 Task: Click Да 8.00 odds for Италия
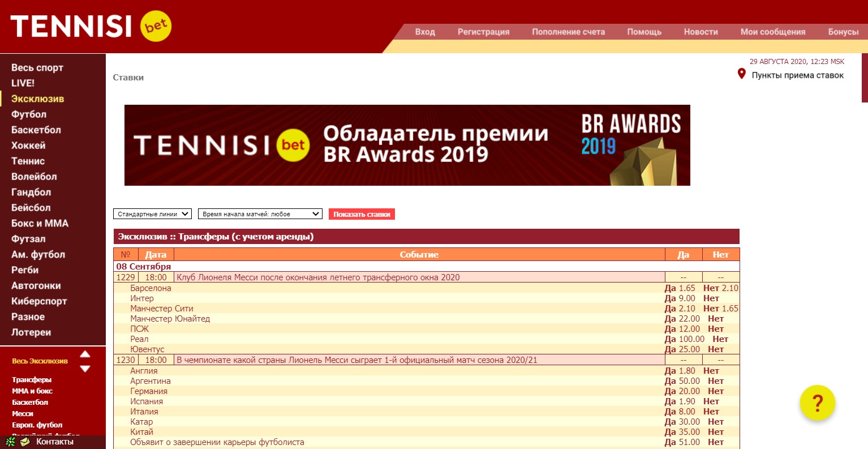click(x=680, y=412)
